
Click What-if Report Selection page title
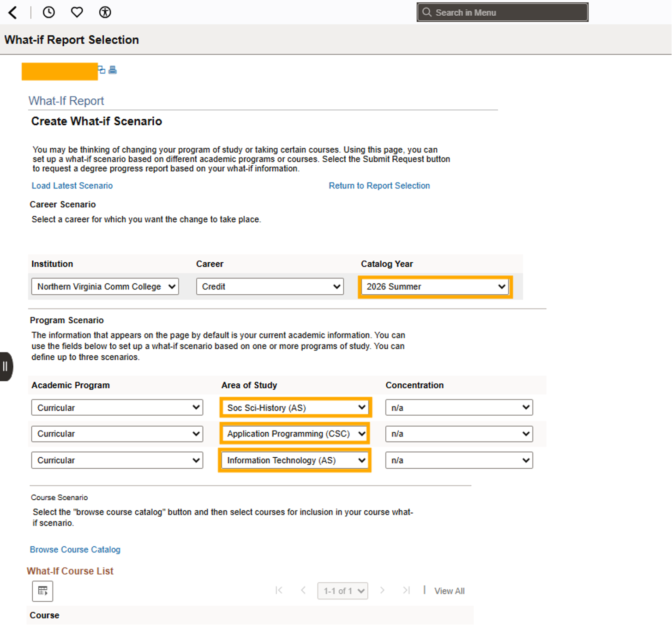point(72,40)
